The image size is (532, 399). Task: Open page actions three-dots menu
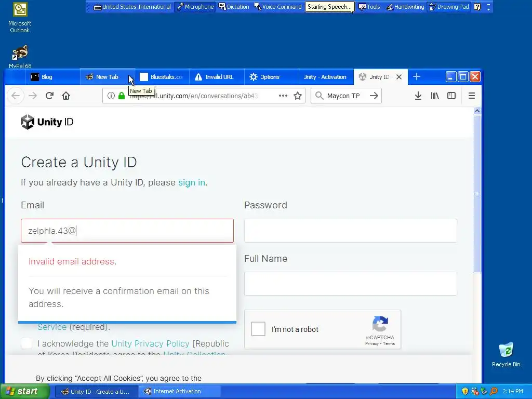click(283, 96)
